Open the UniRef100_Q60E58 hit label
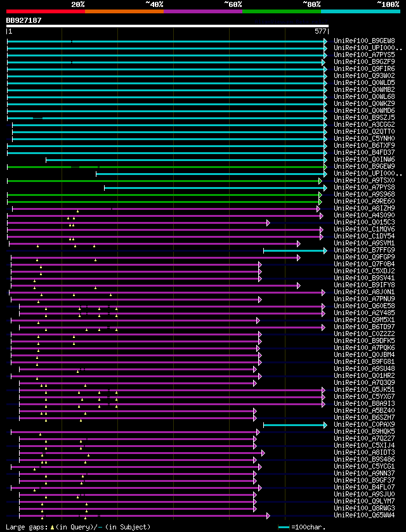This screenshot has height=532, width=406. point(364,306)
